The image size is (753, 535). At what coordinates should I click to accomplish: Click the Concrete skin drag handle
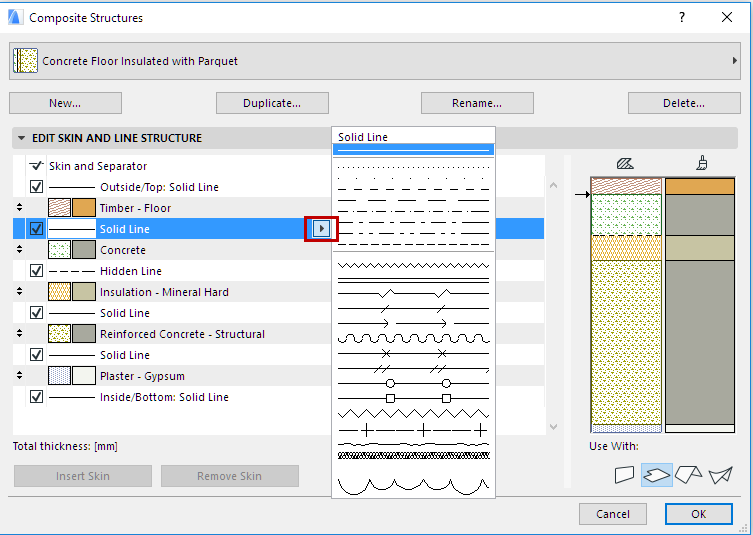point(19,249)
